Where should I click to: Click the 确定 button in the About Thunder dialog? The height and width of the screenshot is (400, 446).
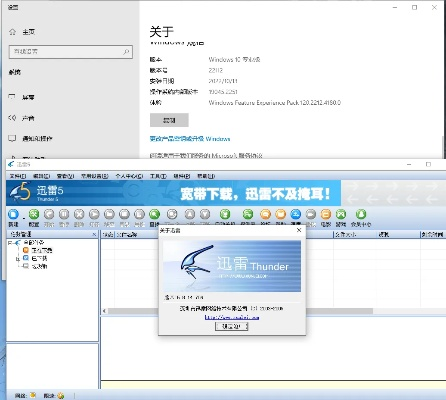tap(232, 326)
